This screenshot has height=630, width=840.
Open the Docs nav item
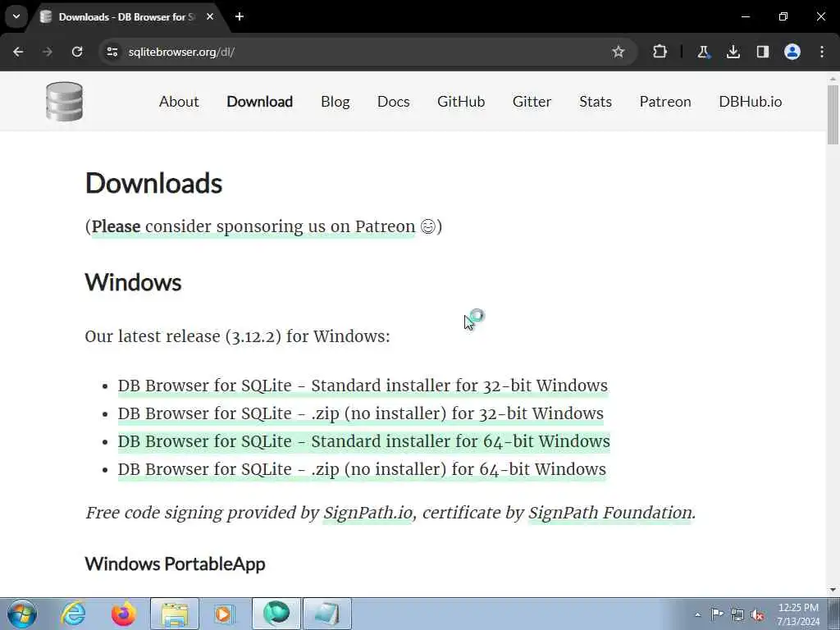393,101
